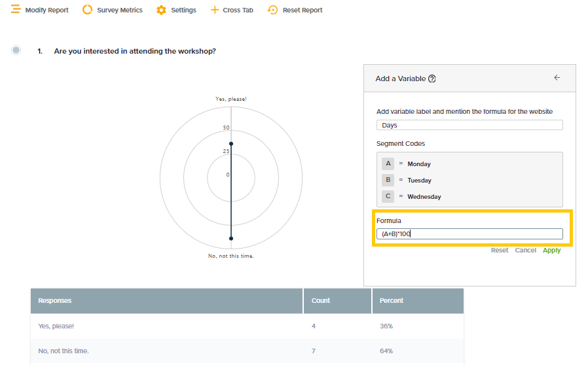Select the radio button beside question 1

(x=16, y=50)
